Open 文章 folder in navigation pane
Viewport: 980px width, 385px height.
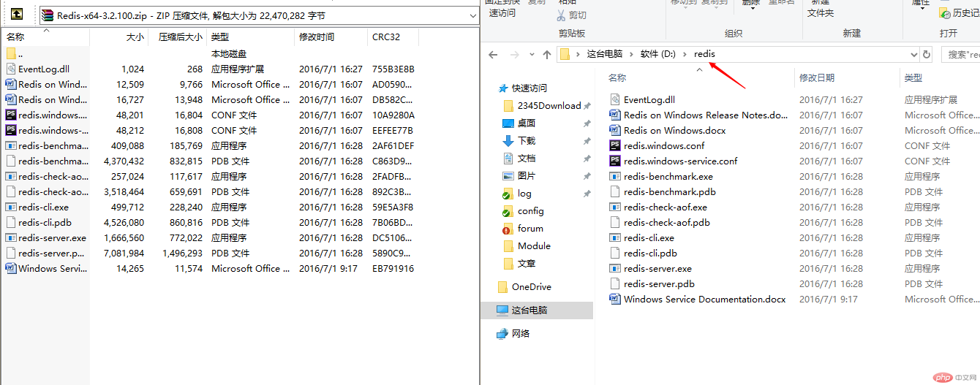[x=527, y=263]
